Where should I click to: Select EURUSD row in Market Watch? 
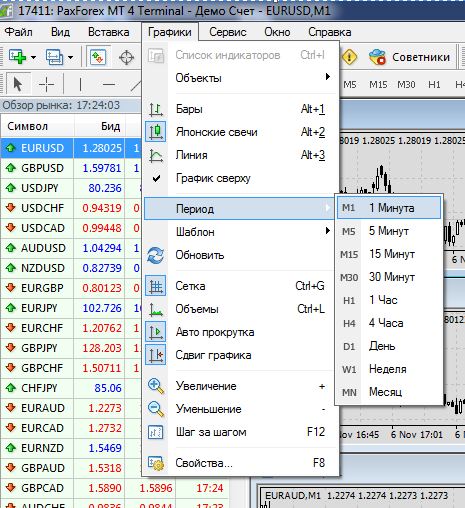pos(71,148)
